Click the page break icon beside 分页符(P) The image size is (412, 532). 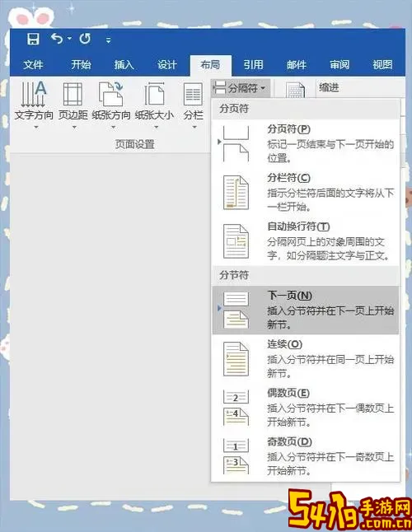click(x=236, y=143)
